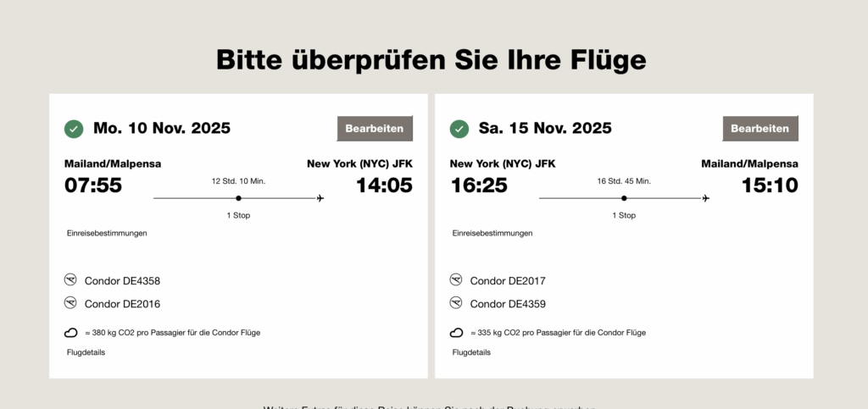Click the Condor logo next to DE4358
868x409 pixels.
pyautogui.click(x=70, y=279)
